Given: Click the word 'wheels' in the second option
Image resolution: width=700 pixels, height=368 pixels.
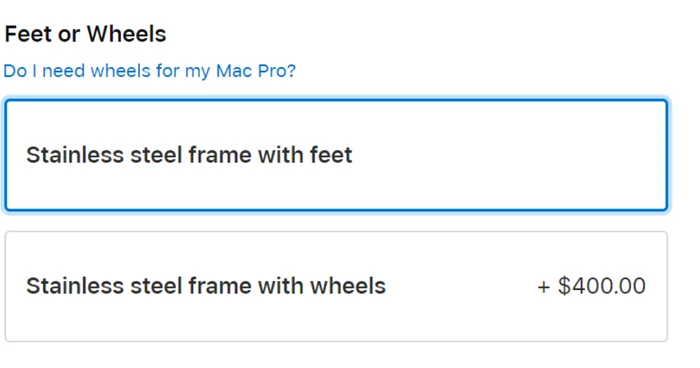Looking at the screenshot, I should click(x=348, y=286).
